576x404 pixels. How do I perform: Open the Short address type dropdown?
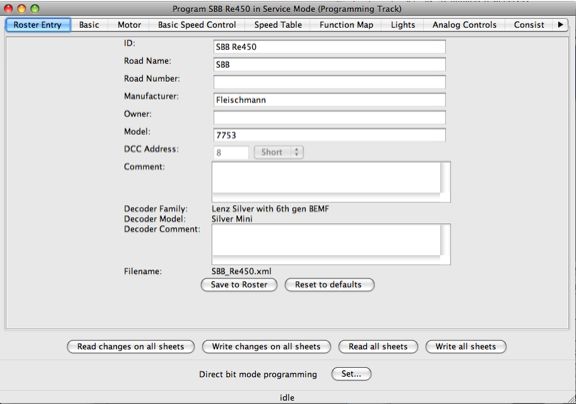click(279, 152)
